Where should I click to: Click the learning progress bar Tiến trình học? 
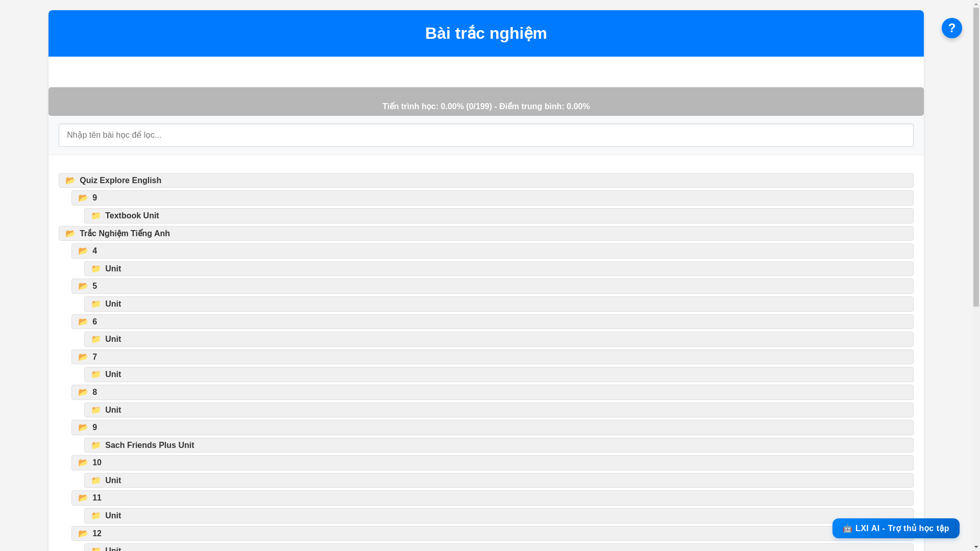(x=486, y=102)
